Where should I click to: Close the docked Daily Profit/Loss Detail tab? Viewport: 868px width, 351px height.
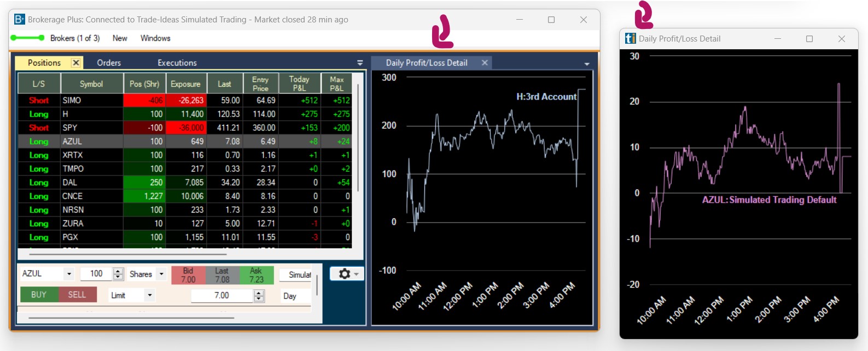pos(485,63)
